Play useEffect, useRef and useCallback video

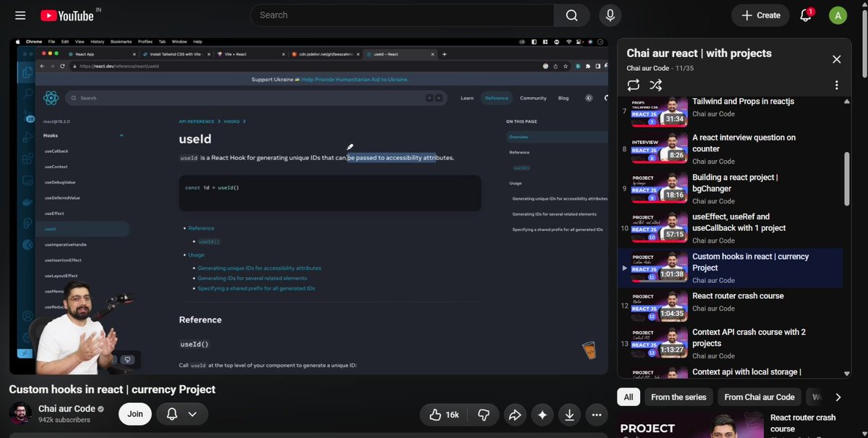730,228
